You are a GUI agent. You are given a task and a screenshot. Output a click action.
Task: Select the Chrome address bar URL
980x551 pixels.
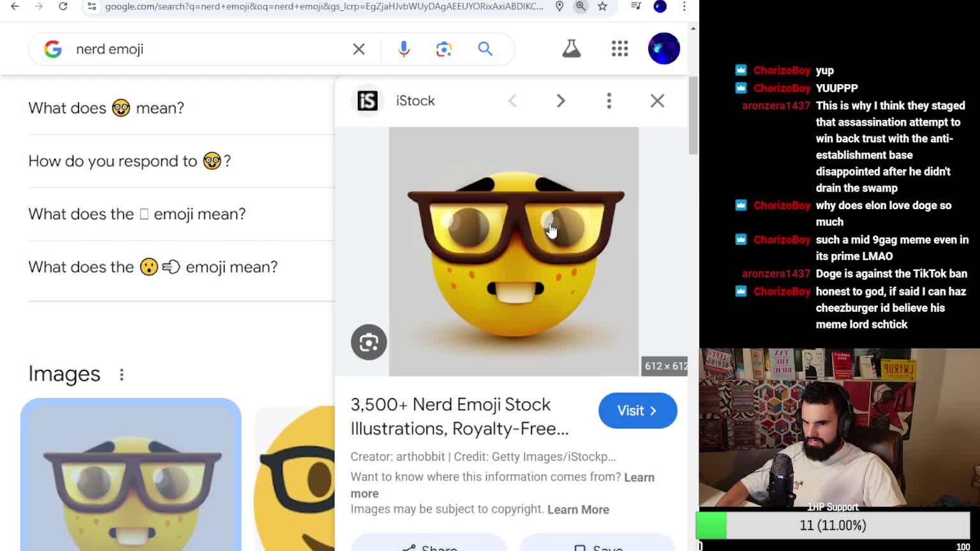(324, 6)
